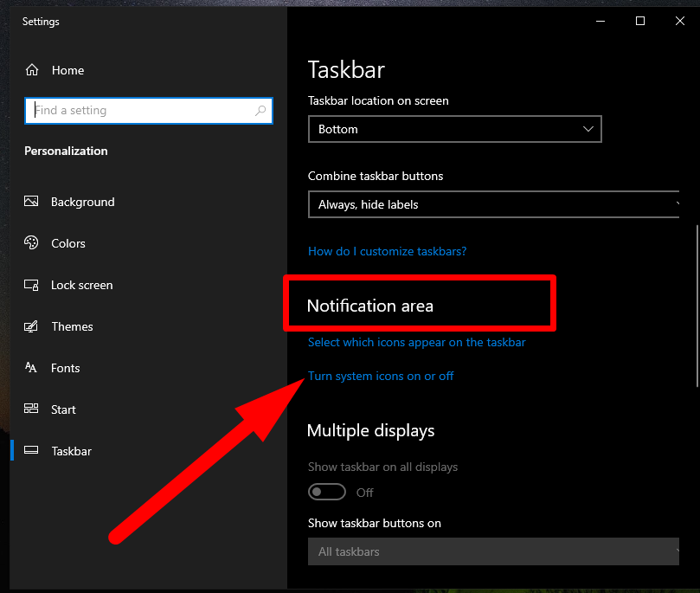Click the Personalization section label
The height and width of the screenshot is (593, 700).
coord(66,151)
